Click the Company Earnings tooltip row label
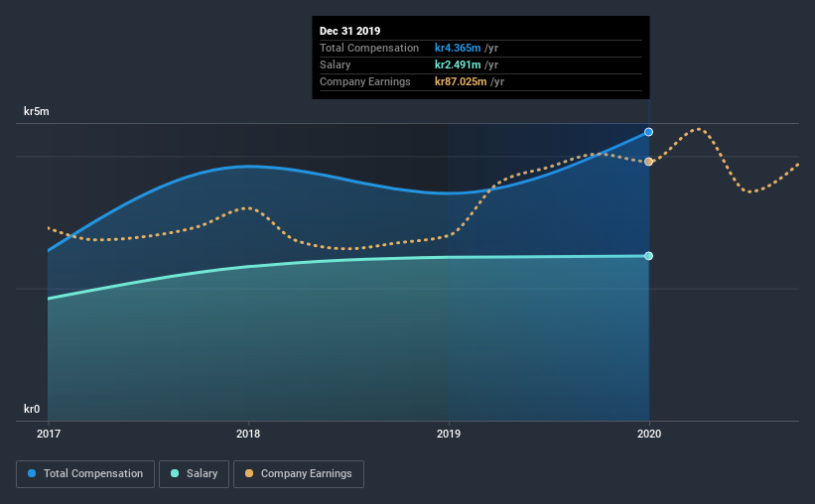Image resolution: width=815 pixels, height=504 pixels. (365, 81)
